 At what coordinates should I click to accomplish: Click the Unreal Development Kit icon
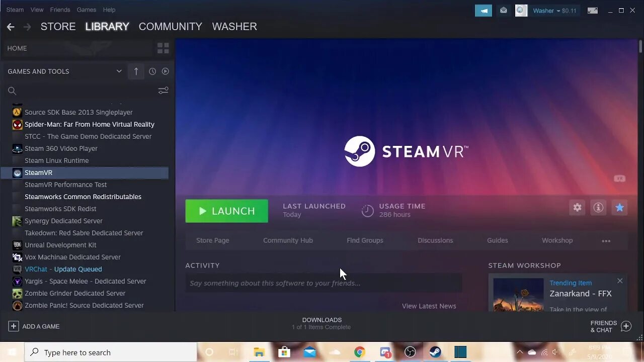click(x=17, y=245)
